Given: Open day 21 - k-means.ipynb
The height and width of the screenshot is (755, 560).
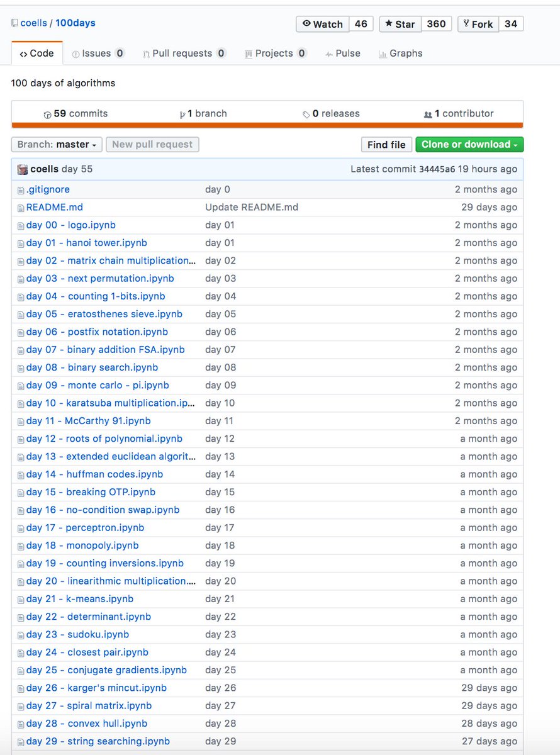Looking at the screenshot, I should click(80, 599).
